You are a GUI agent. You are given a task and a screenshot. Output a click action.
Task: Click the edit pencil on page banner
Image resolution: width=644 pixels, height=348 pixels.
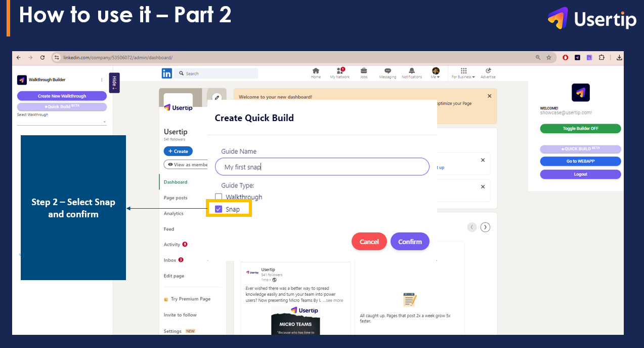(217, 97)
